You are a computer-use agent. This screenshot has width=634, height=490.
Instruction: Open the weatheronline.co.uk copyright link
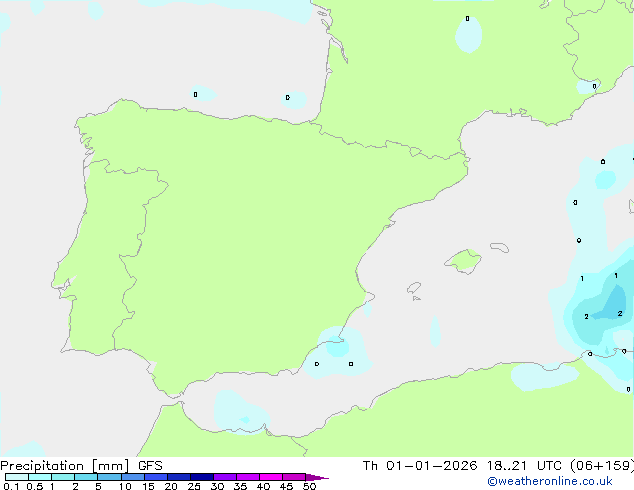pos(549,481)
